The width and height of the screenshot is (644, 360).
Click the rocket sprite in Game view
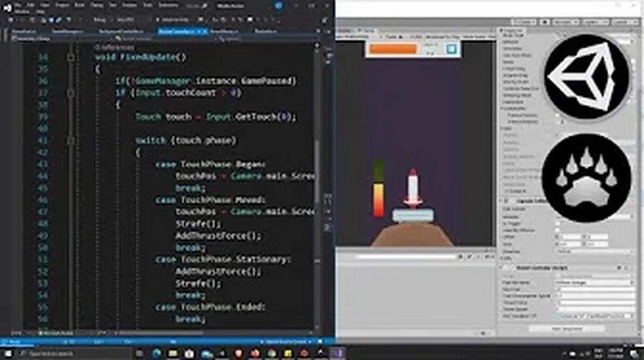pyautogui.click(x=413, y=188)
